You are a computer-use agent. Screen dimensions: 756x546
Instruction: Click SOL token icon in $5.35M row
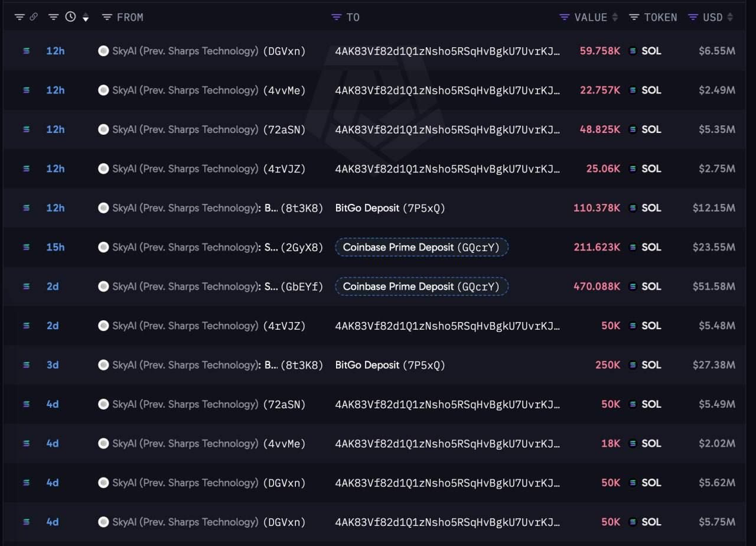pyautogui.click(x=633, y=129)
